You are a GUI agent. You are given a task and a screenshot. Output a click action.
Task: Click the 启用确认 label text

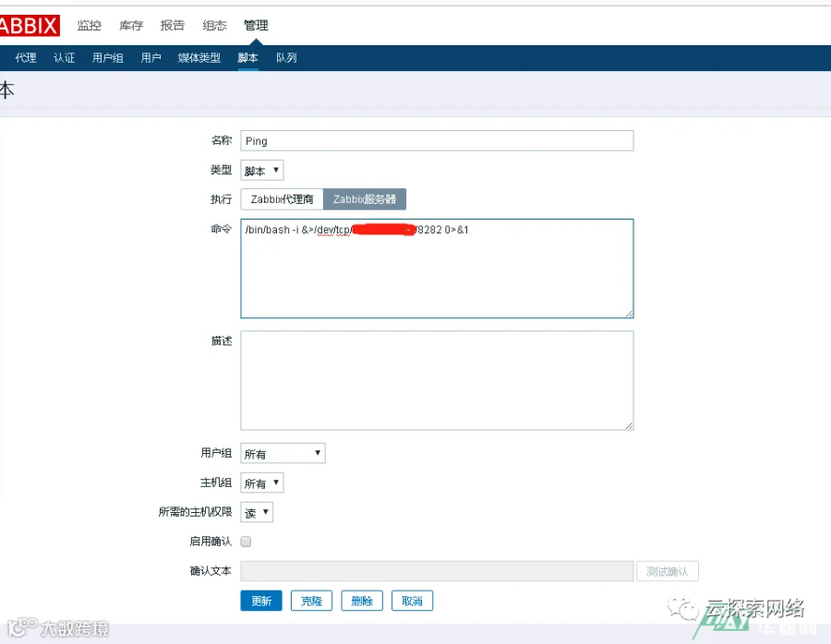(211, 542)
